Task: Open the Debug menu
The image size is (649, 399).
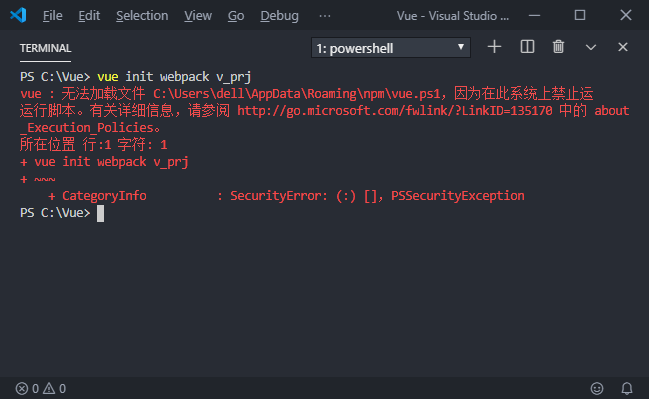Action: (279, 16)
